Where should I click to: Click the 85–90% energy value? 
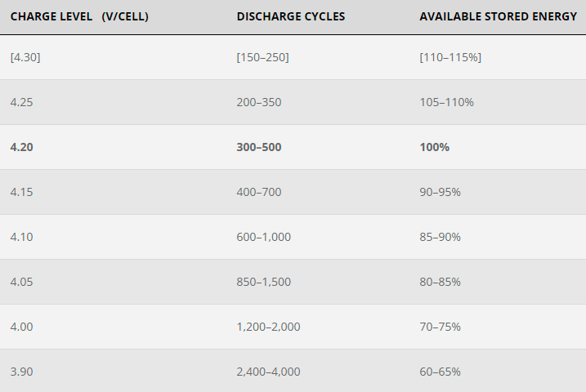(440, 237)
